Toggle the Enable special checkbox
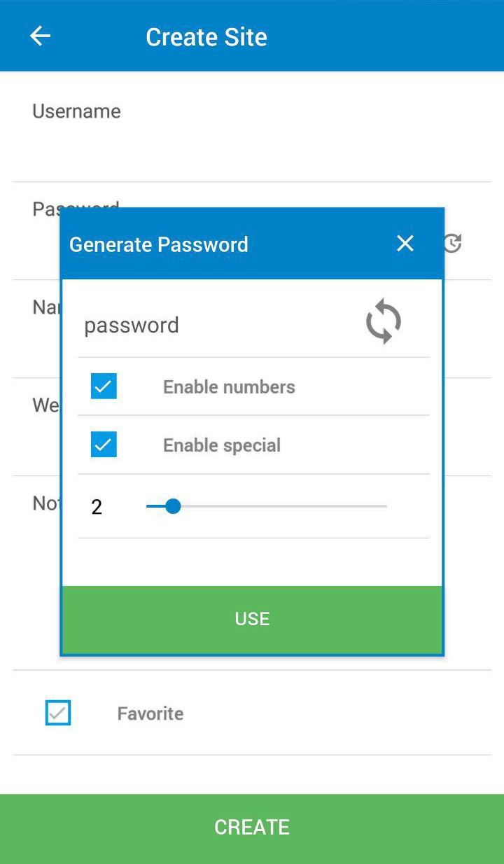 pos(104,444)
